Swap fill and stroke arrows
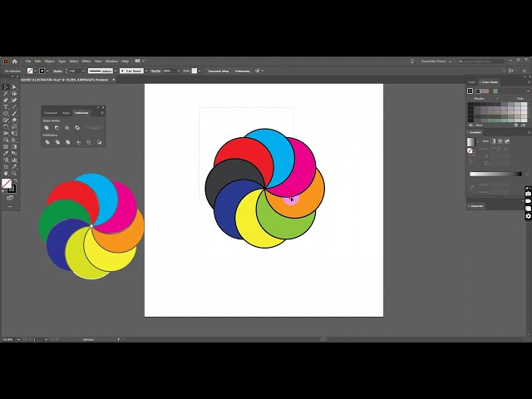The height and width of the screenshot is (399, 532). [15, 180]
